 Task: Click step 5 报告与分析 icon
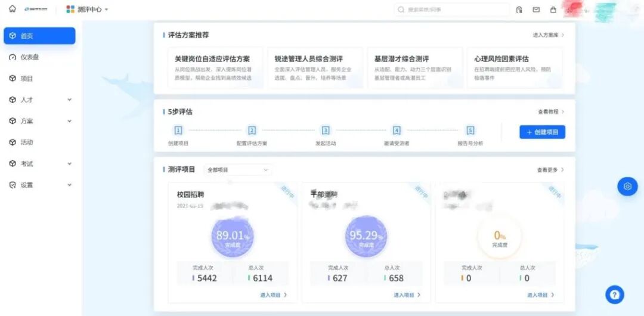coord(470,131)
